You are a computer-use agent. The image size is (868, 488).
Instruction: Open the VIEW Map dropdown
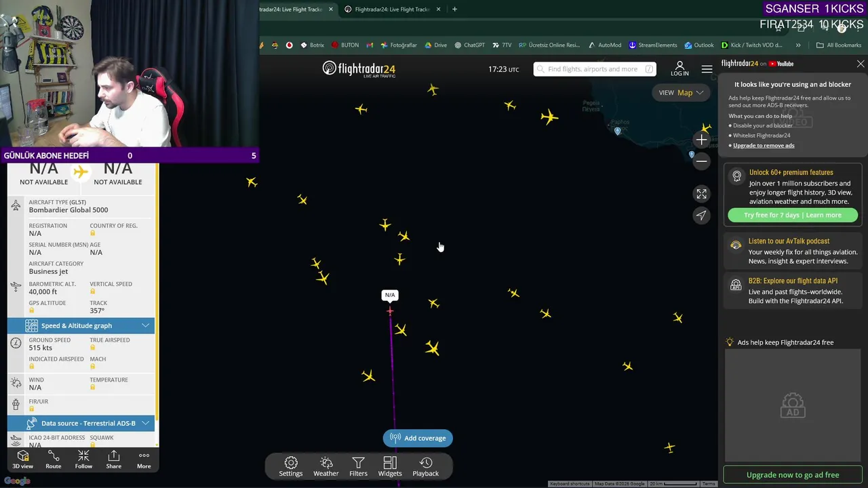[x=681, y=93]
